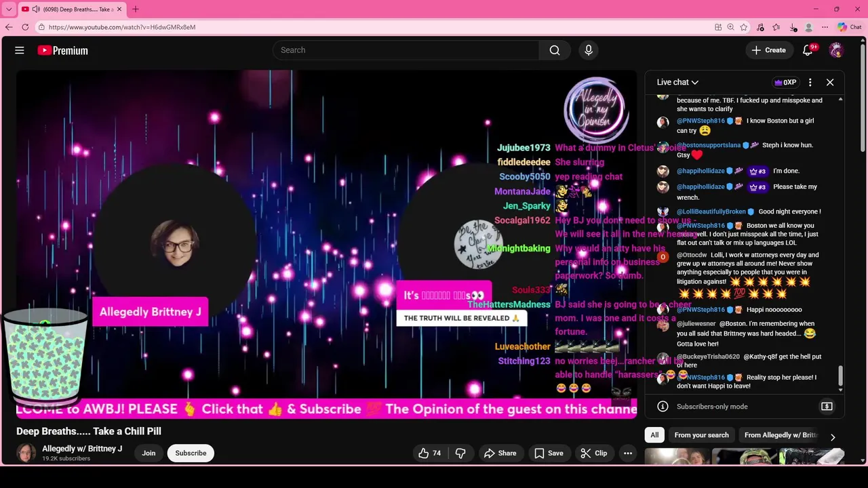
Task: Open Copilot Chat in the browser
Action: (849, 27)
